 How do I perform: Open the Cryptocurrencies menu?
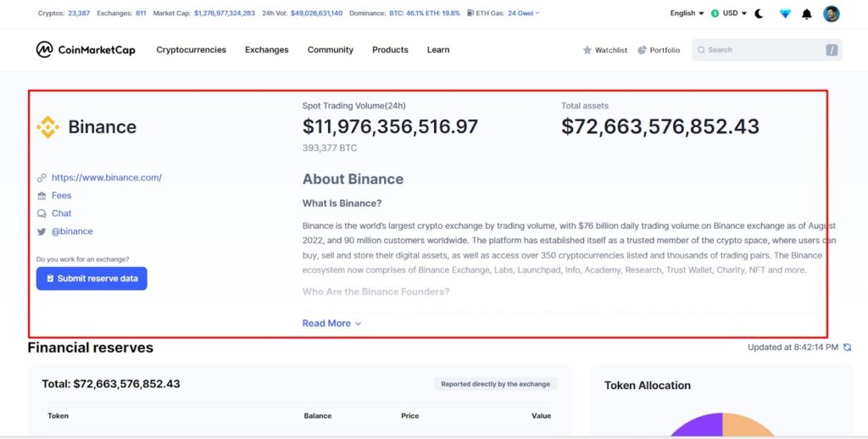pyautogui.click(x=191, y=50)
